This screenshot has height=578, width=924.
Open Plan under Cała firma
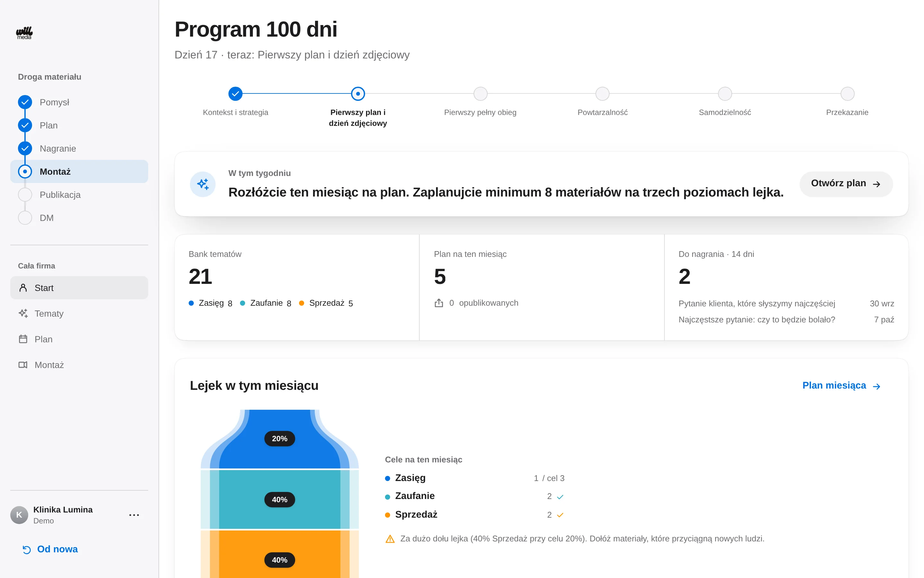[x=79, y=339]
